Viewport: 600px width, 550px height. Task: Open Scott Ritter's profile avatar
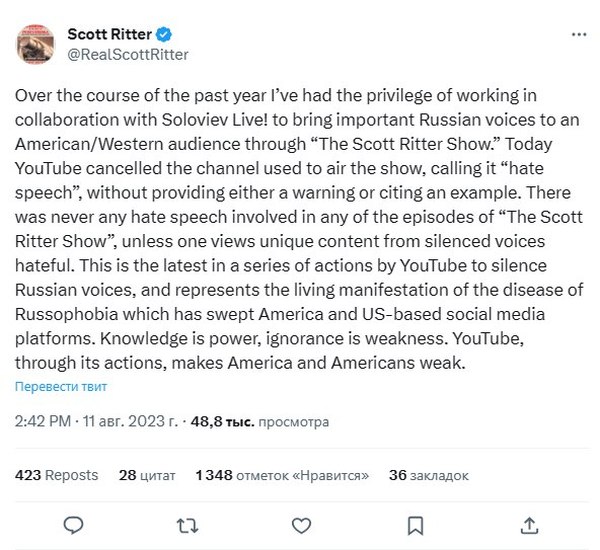click(x=35, y=44)
